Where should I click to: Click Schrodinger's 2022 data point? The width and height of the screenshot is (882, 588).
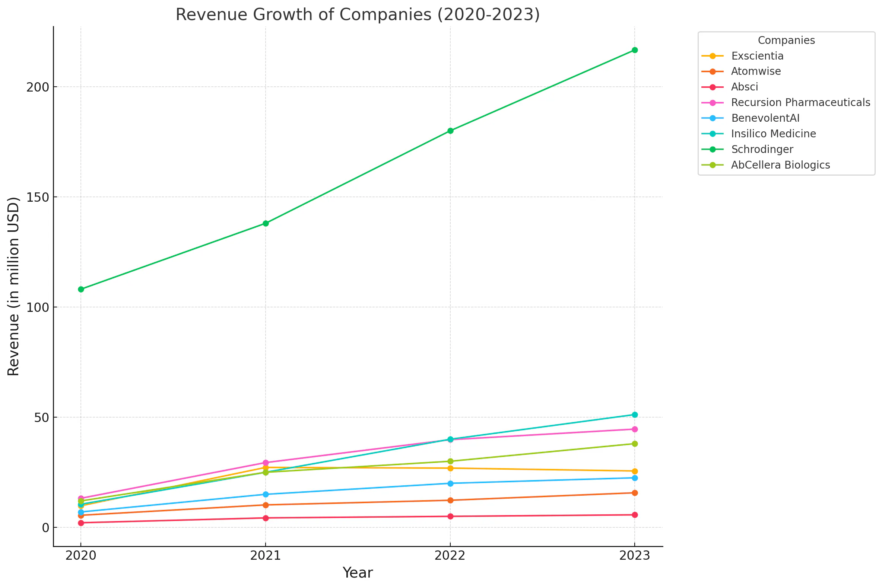450,131
